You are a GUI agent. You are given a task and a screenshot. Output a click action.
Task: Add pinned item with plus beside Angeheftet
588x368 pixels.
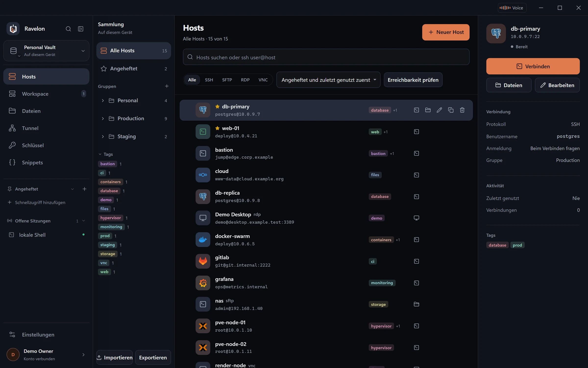coord(84,189)
